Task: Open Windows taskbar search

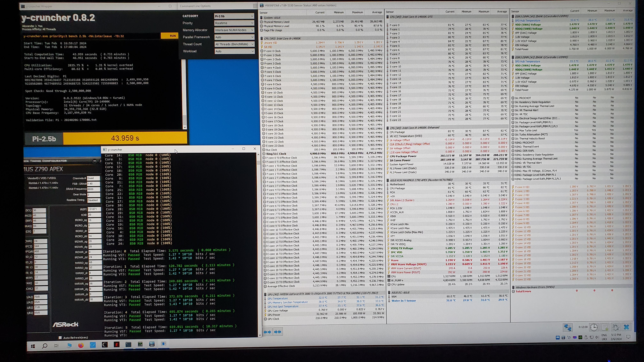Action: pyautogui.click(x=45, y=346)
